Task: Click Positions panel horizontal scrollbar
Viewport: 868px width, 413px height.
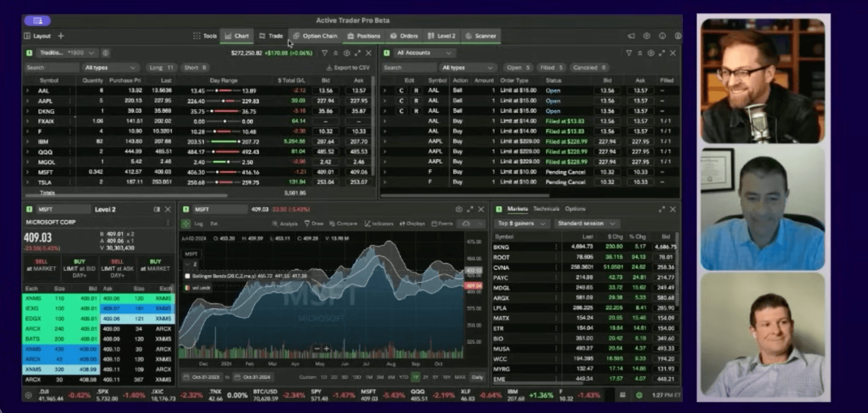Action: [126, 195]
